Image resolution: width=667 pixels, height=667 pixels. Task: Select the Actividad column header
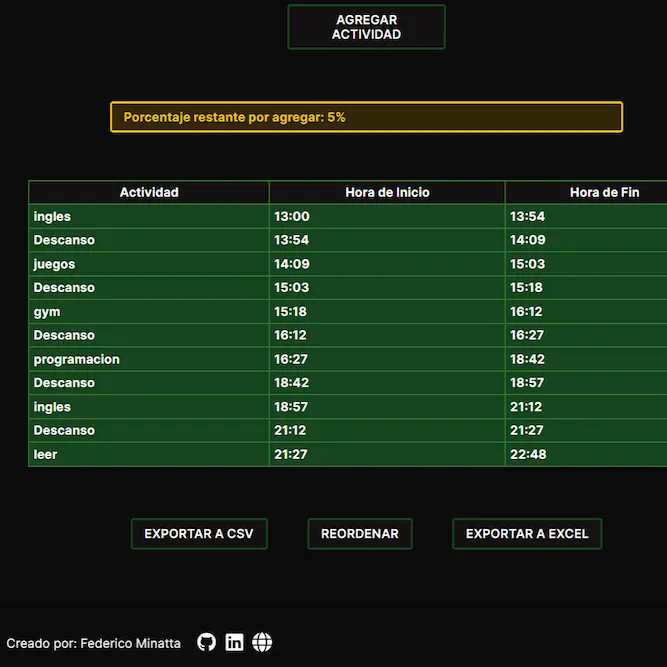coord(149,192)
